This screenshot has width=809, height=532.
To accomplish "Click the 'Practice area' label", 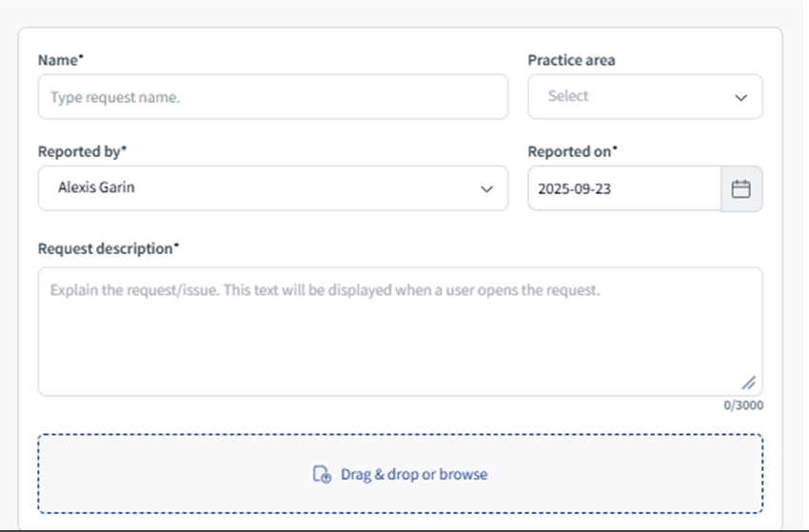I will 571,60.
